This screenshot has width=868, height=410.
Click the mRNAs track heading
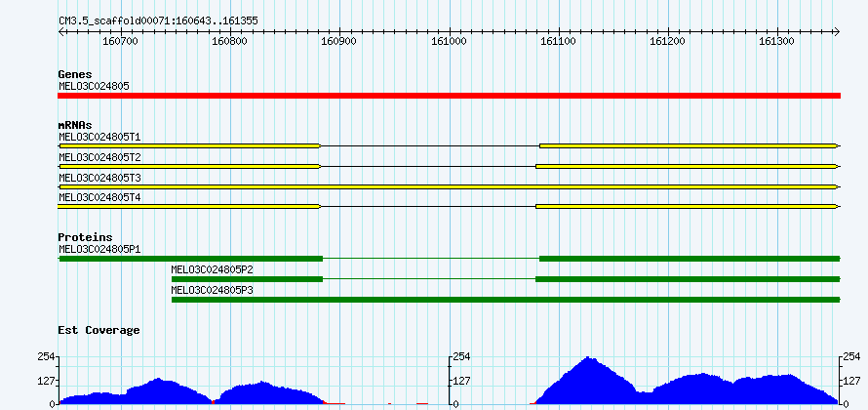[x=75, y=126]
